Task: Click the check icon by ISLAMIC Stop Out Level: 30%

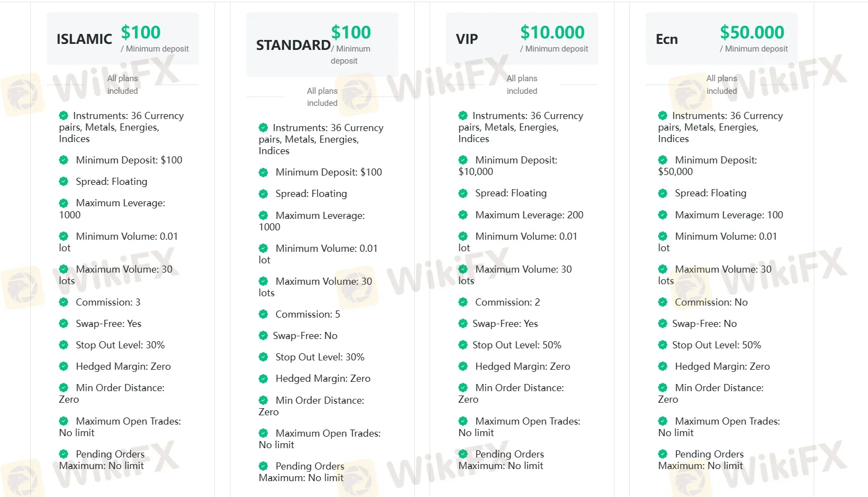Action: click(x=64, y=345)
